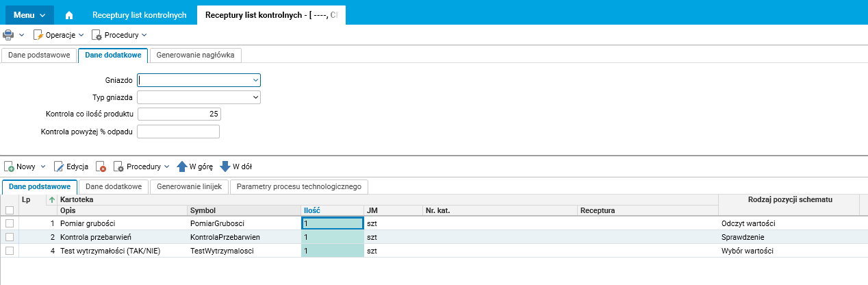
Task: Move row up with W górę arrow
Action: [182, 166]
